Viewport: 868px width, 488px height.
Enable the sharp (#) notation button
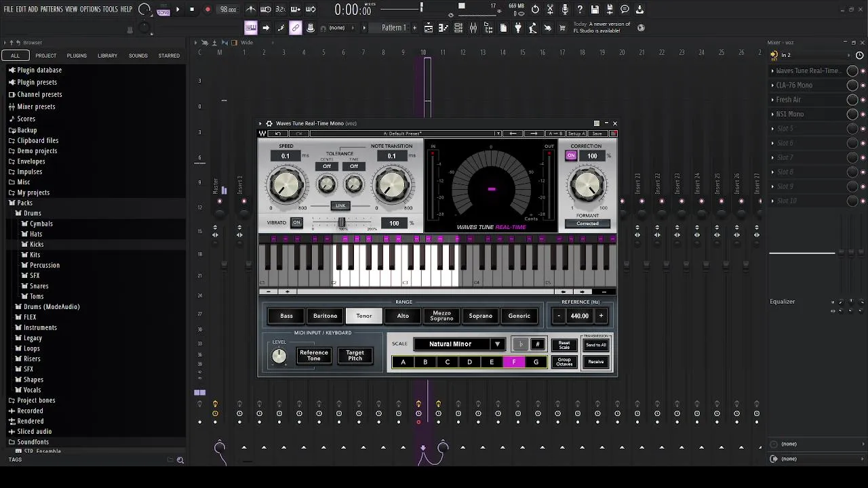tap(537, 344)
